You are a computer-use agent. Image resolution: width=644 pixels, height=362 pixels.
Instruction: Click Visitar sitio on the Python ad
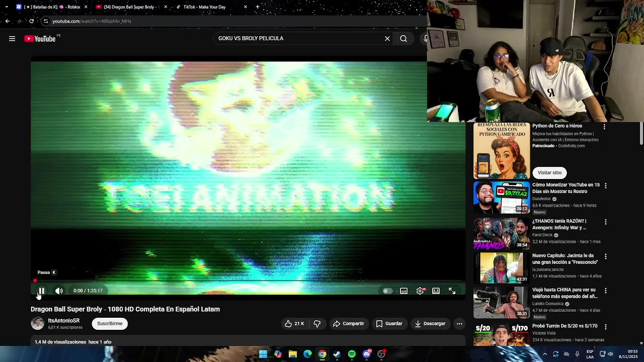click(x=549, y=172)
